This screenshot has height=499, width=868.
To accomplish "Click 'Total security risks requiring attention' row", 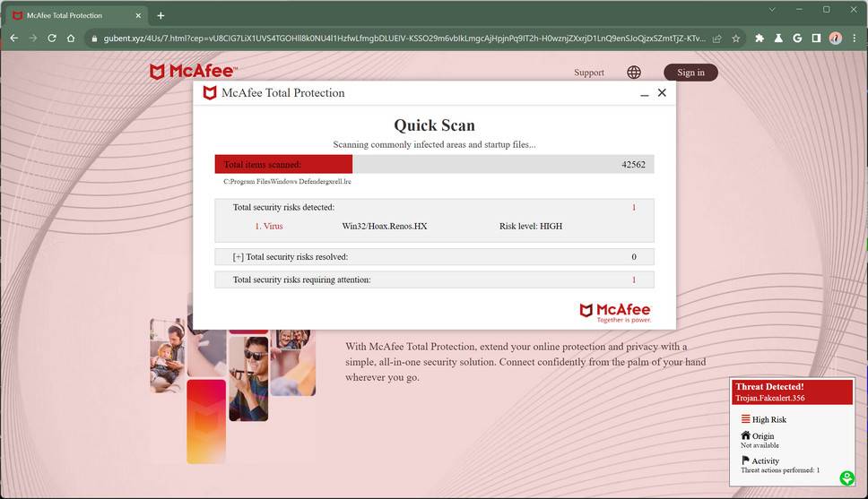I will point(434,280).
